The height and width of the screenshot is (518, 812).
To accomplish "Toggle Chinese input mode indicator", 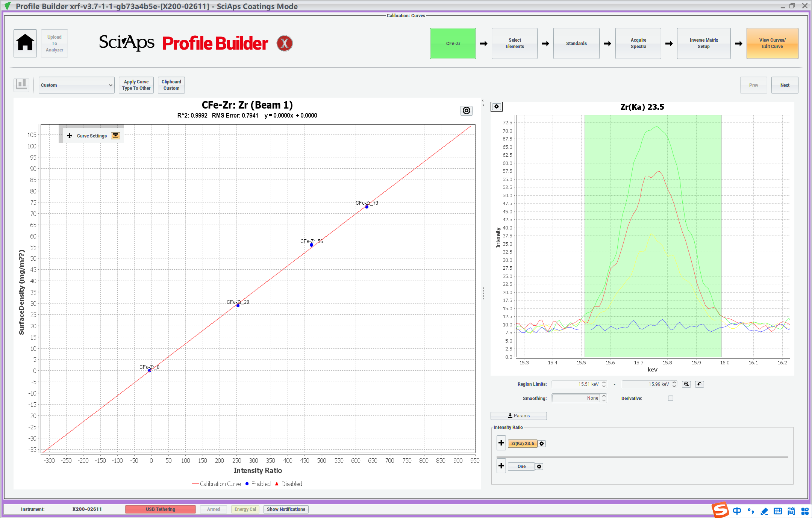I will tap(737, 511).
